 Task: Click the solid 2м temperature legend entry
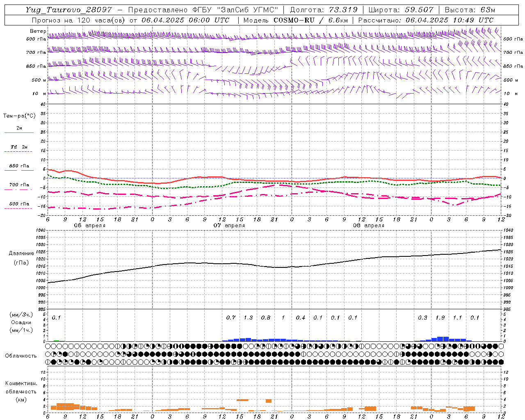19,128
